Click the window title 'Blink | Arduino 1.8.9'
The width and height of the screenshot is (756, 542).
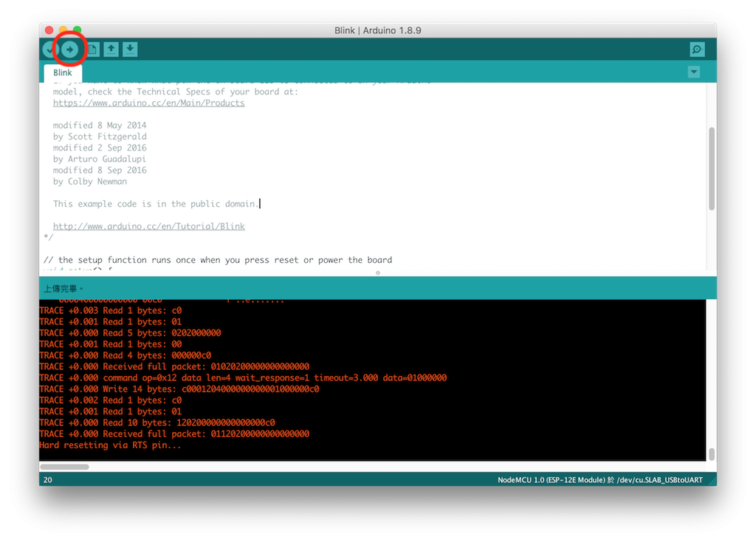[x=378, y=30]
